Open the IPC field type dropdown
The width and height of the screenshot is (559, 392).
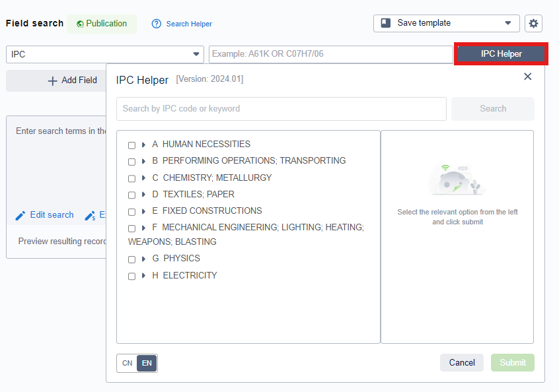[x=196, y=54]
